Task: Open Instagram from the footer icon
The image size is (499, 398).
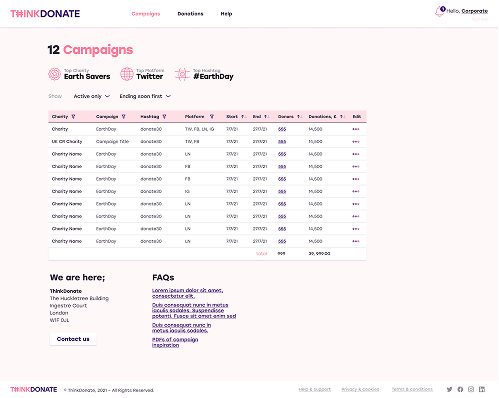Action: pos(471,389)
